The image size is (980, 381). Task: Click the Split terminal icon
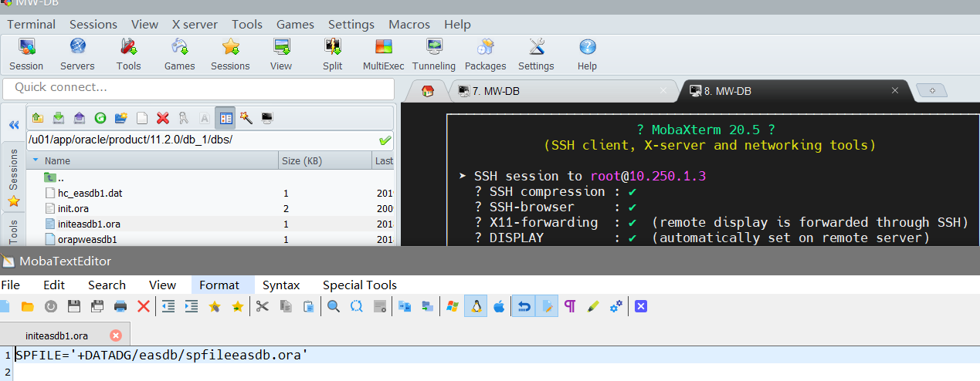[333, 53]
